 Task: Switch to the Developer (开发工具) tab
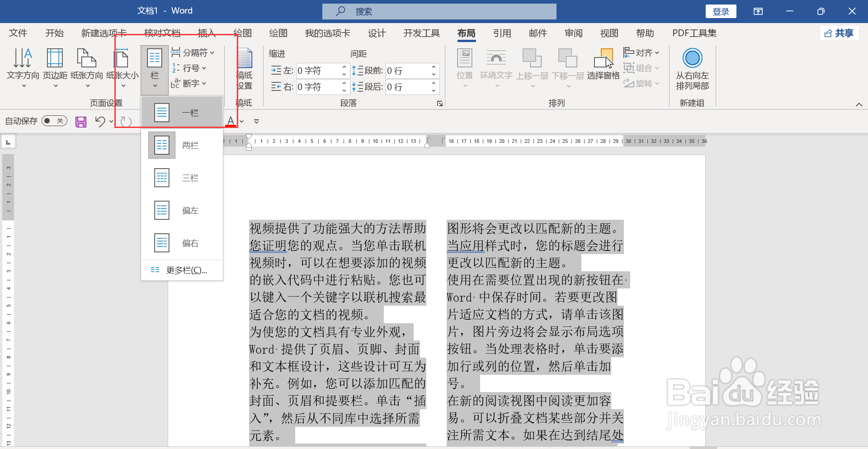click(422, 33)
